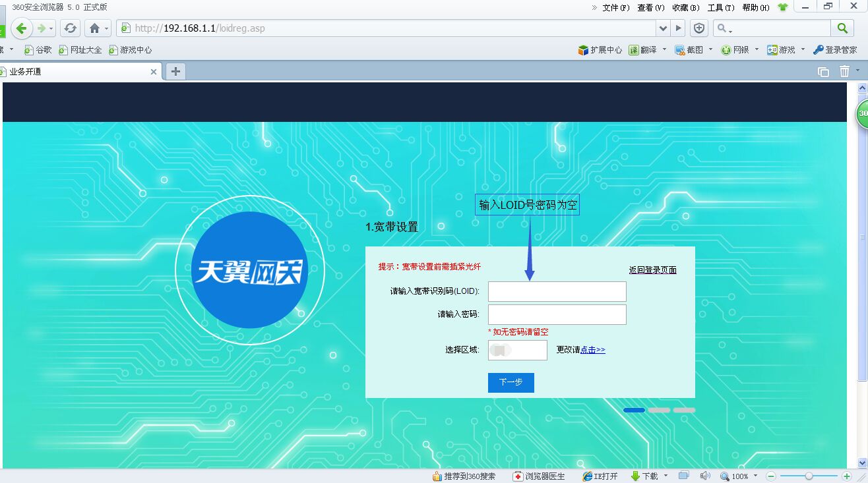Click the address bar go arrow
The image size is (868, 483).
678,28
